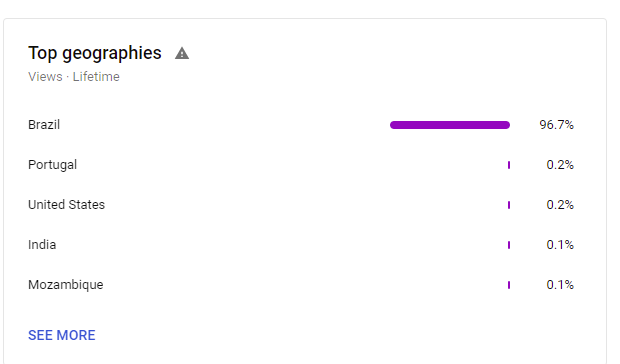Image resolution: width=620 pixels, height=364 pixels.
Task: Click the 0.2% value for United States
Action: point(560,205)
